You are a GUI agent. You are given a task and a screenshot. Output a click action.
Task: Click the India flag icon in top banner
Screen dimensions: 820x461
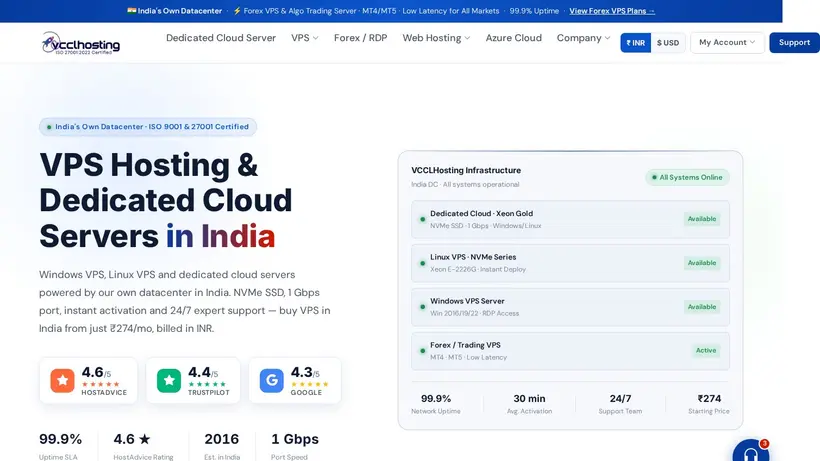(132, 10)
